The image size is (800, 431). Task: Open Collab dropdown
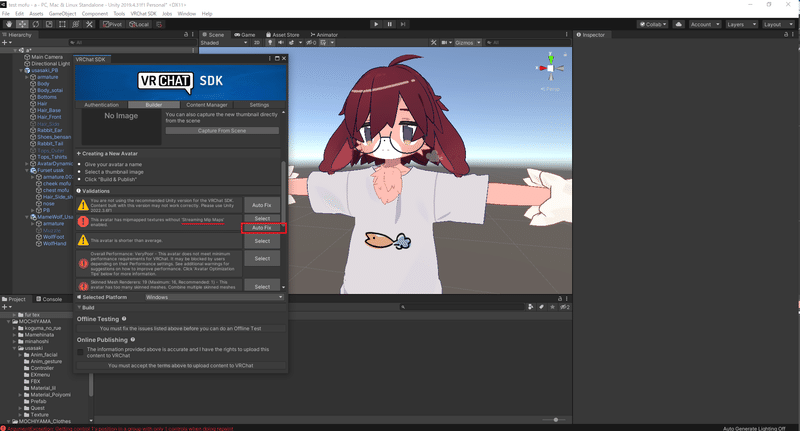pyautogui.click(x=653, y=24)
